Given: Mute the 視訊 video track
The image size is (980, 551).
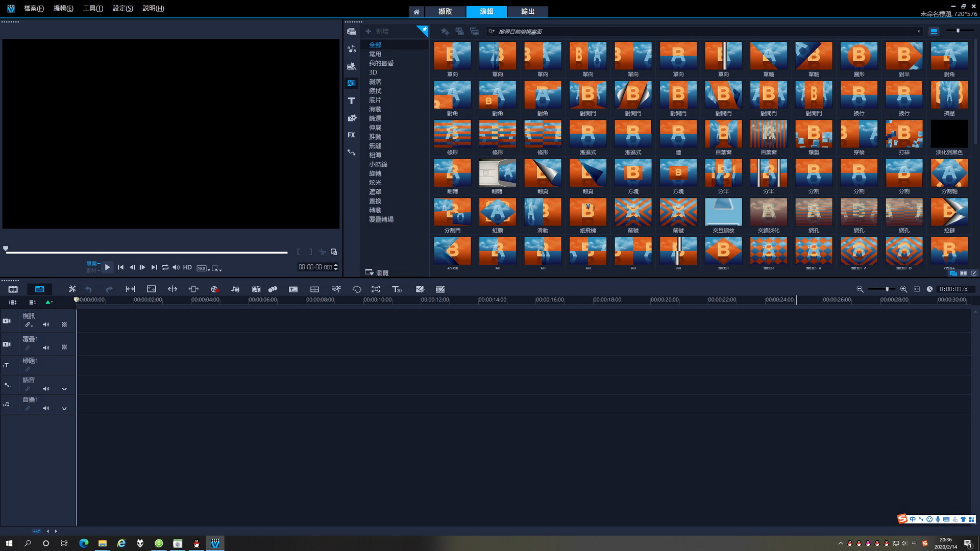Looking at the screenshot, I should point(46,324).
